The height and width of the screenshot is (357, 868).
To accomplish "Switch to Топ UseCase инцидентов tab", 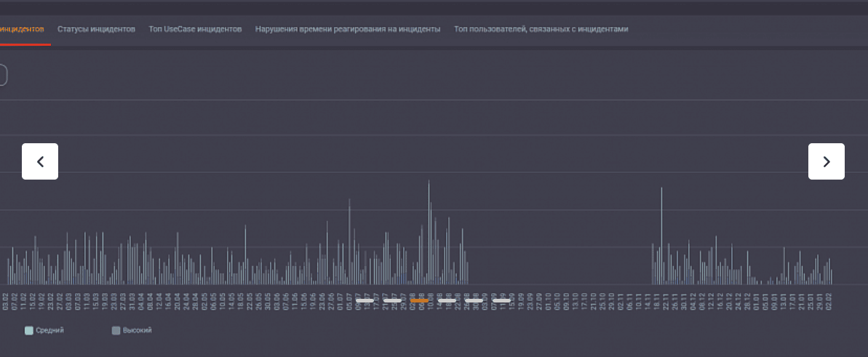I will point(195,29).
